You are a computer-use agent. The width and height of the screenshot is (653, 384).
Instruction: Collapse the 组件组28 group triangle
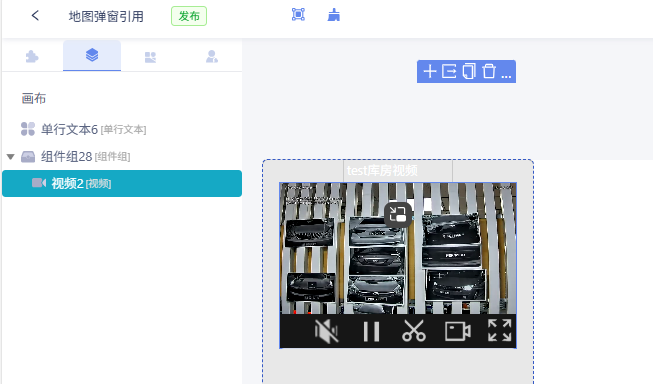click(11, 157)
